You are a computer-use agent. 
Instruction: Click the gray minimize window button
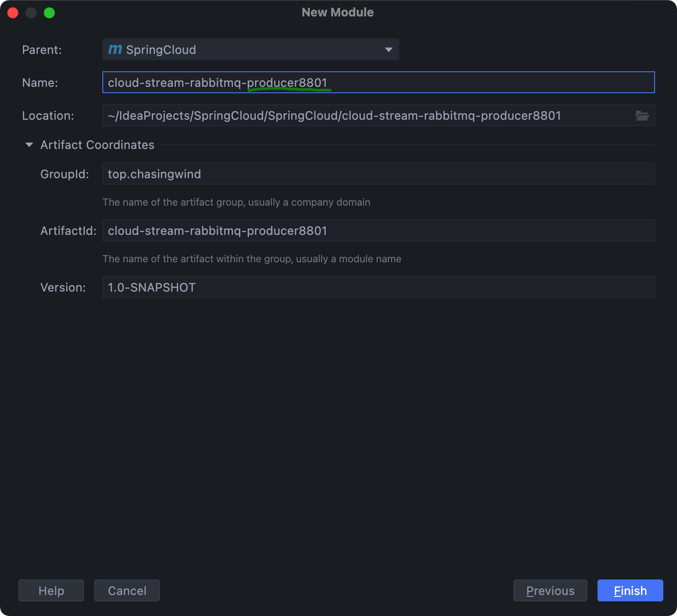(x=31, y=13)
